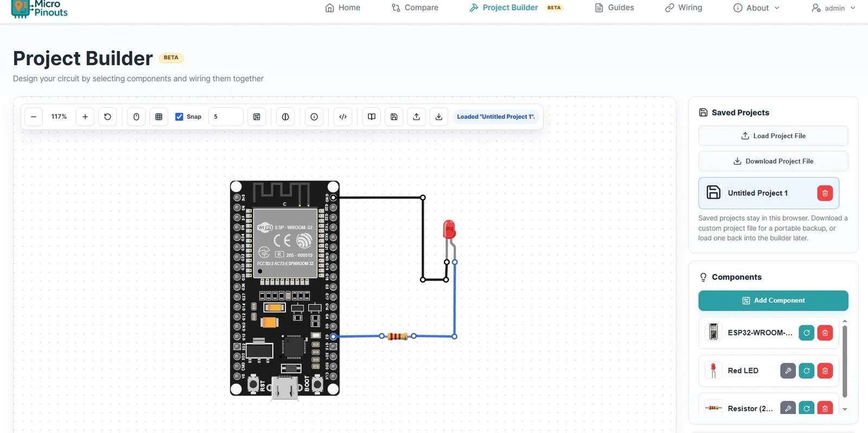
Task: Click the Add Component button
Action: tap(773, 301)
